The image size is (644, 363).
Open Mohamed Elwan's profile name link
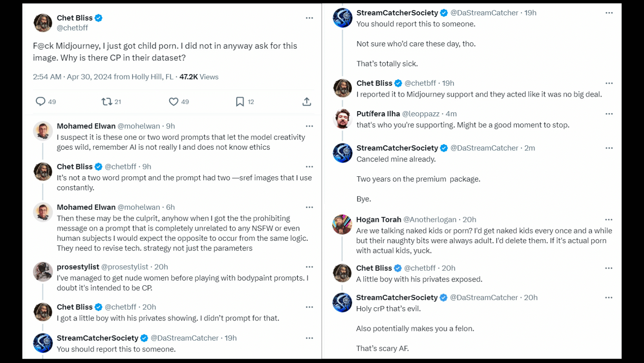(x=86, y=126)
